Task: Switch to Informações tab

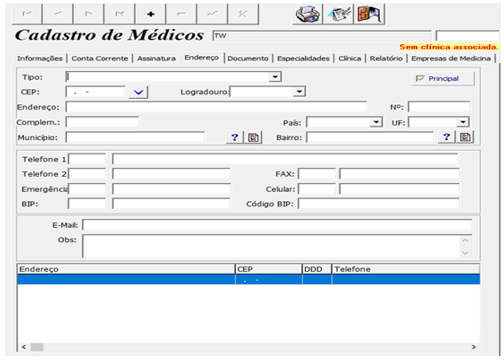Action: [x=40, y=58]
